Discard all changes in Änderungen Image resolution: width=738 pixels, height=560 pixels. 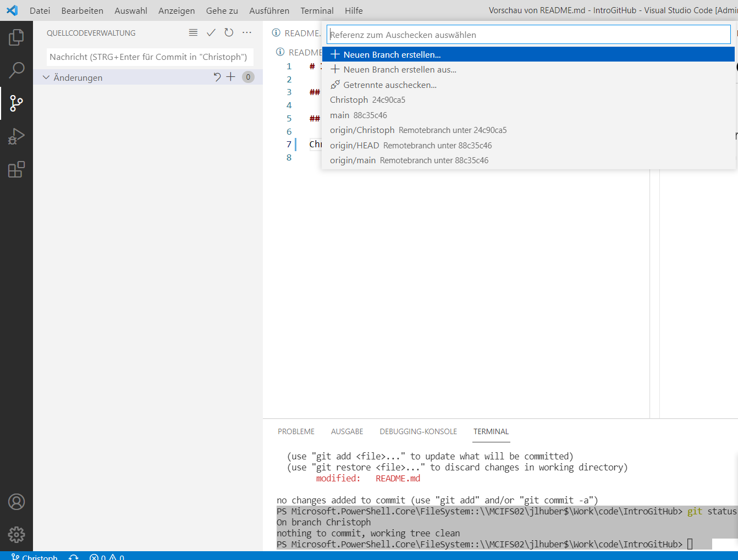[x=217, y=77]
